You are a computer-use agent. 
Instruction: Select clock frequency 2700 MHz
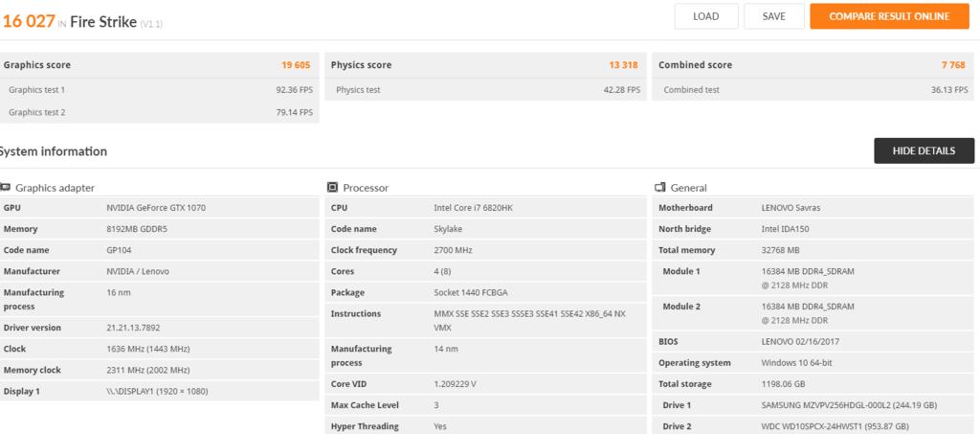[x=453, y=250]
